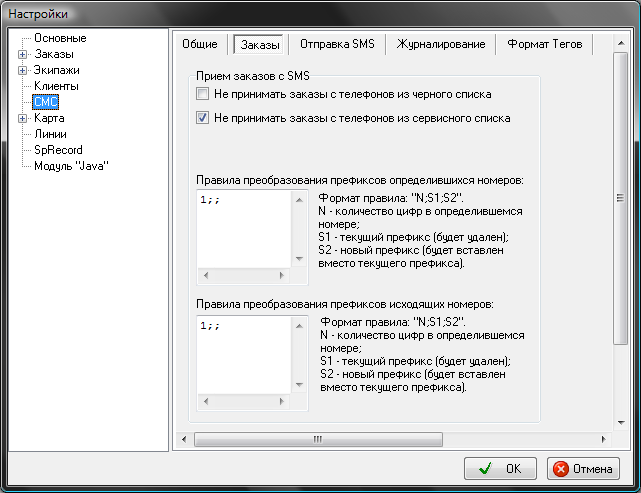Switch to the Журналирование tab
Image resolution: width=641 pixels, height=493 pixels.
[441, 44]
